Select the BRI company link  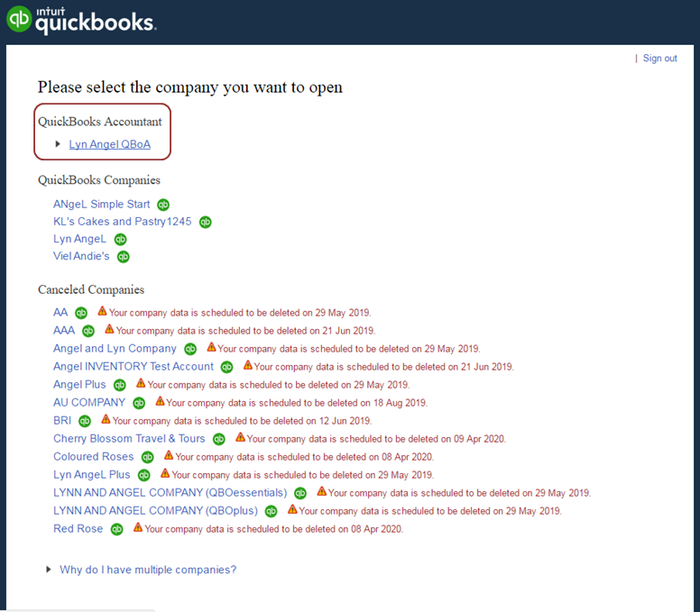pyautogui.click(x=62, y=421)
